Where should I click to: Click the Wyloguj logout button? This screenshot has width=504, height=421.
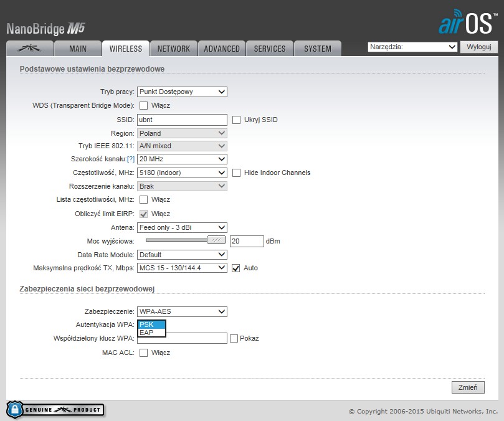[x=479, y=47]
